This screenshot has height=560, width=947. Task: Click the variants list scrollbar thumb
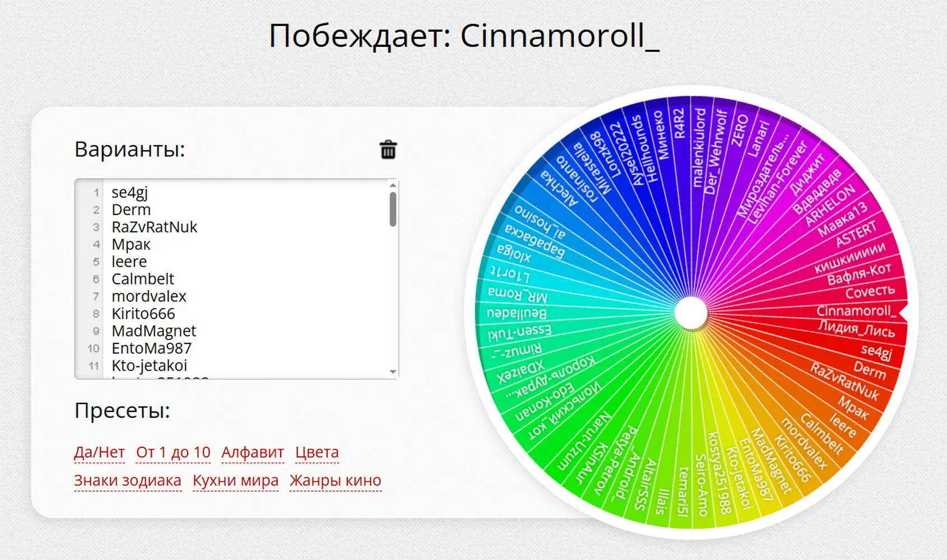coord(393,209)
